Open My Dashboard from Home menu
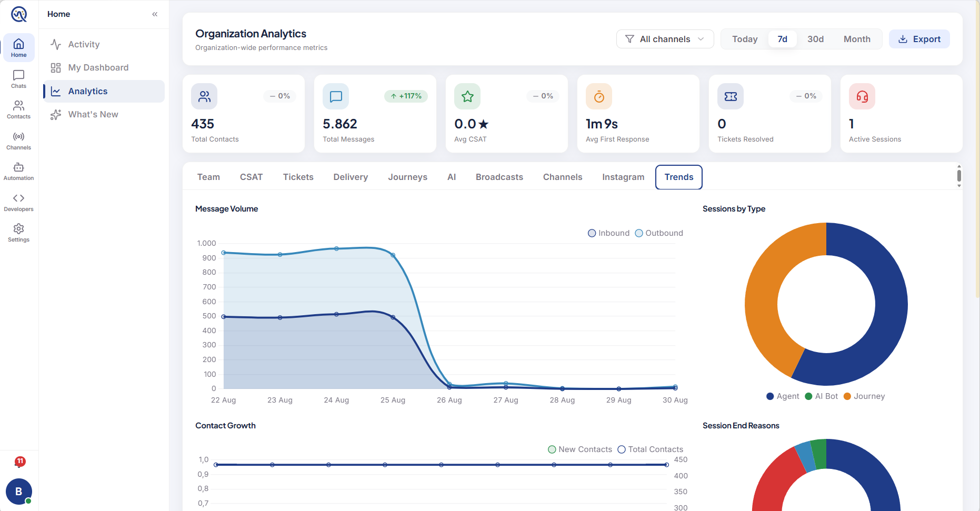The image size is (980, 511). coord(104,67)
